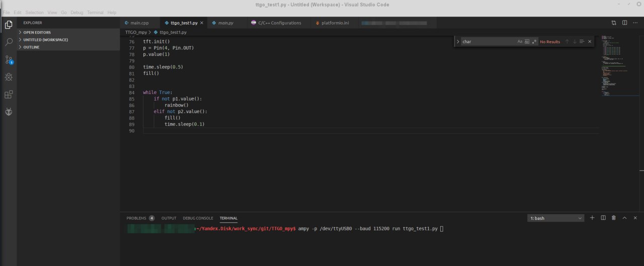Close the terminal panel
Image resolution: width=644 pixels, height=266 pixels.
coord(635,218)
